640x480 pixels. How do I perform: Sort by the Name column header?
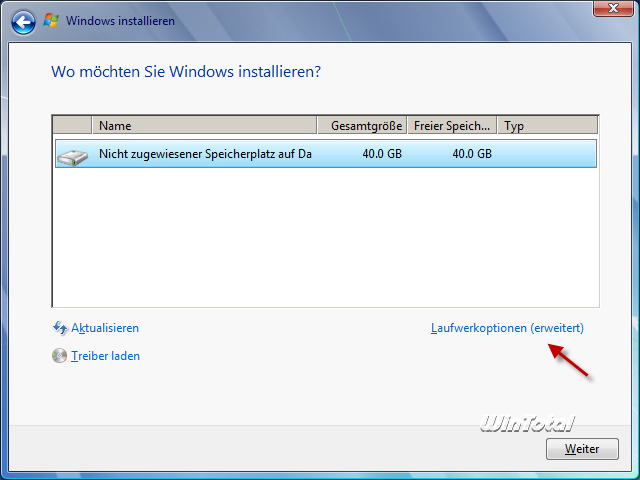204,125
